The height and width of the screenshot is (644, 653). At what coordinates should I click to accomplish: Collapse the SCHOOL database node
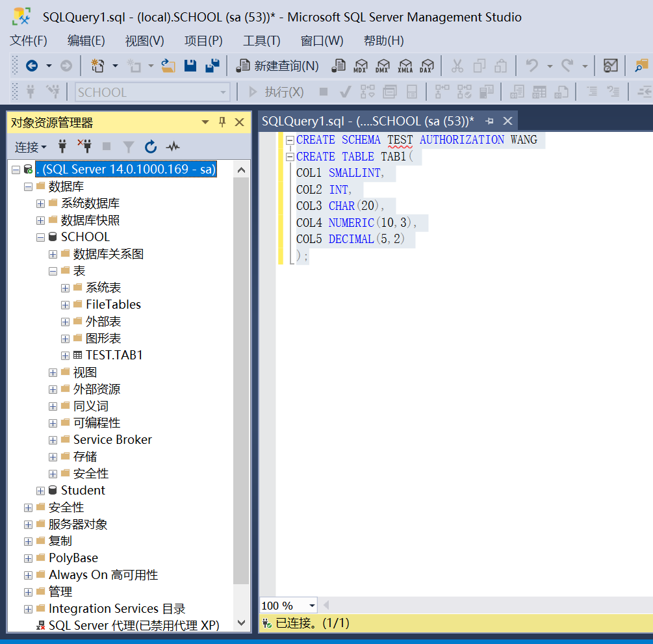click(40, 237)
